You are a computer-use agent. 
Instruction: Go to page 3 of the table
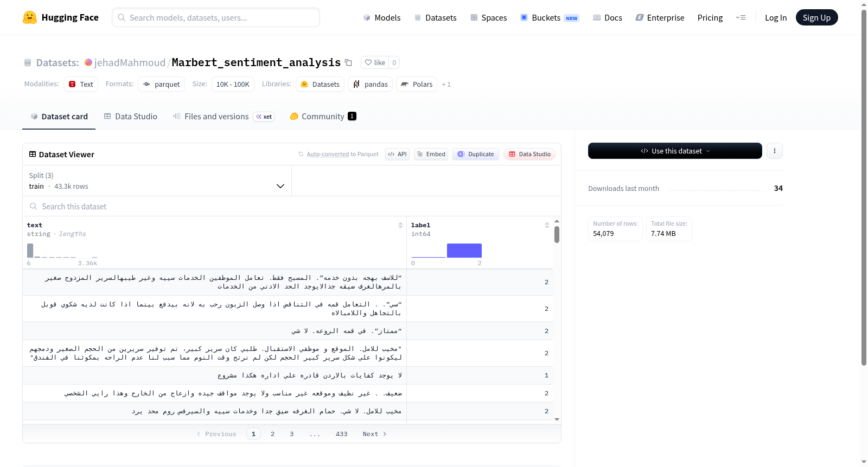pos(292,434)
